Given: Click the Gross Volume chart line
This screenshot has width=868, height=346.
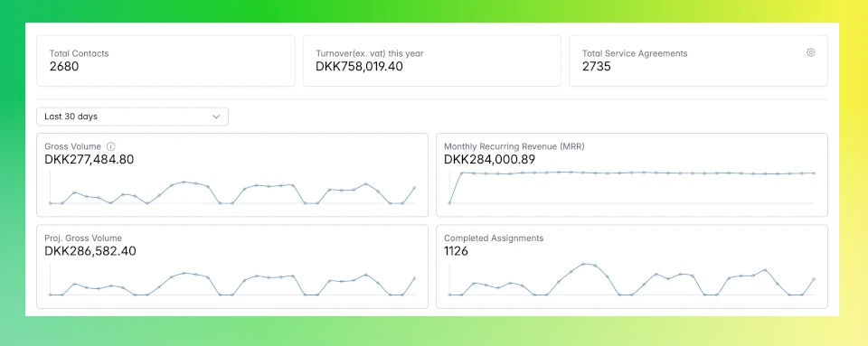Looking at the screenshot, I should [x=232, y=192].
